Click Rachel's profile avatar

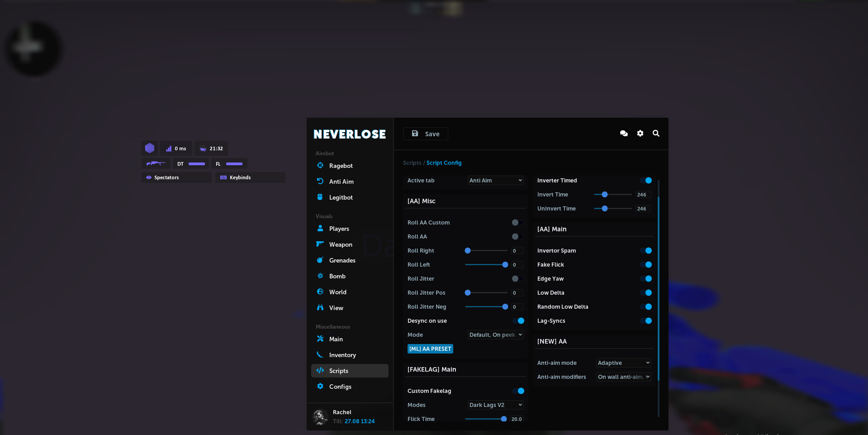[321, 416]
